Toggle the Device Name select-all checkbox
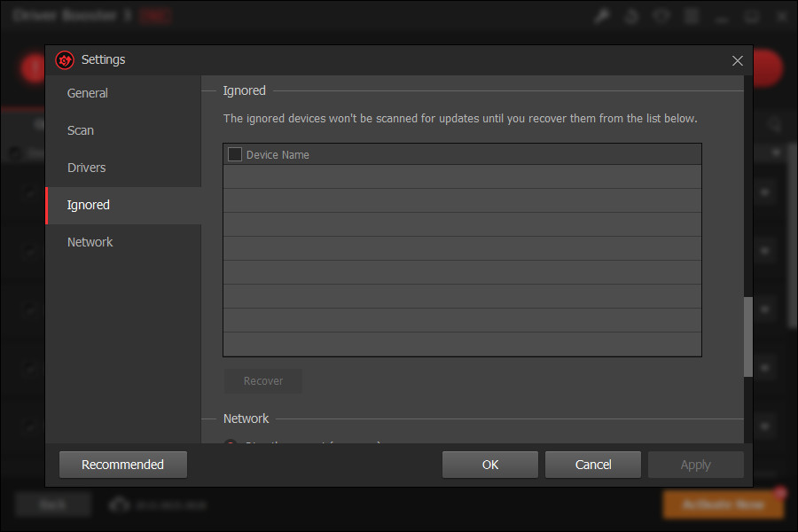Image resolution: width=798 pixels, height=532 pixels. 234,153
